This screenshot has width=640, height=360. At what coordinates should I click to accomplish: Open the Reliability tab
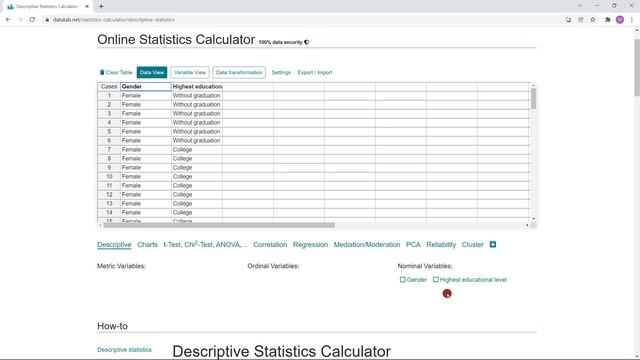pyautogui.click(x=441, y=244)
